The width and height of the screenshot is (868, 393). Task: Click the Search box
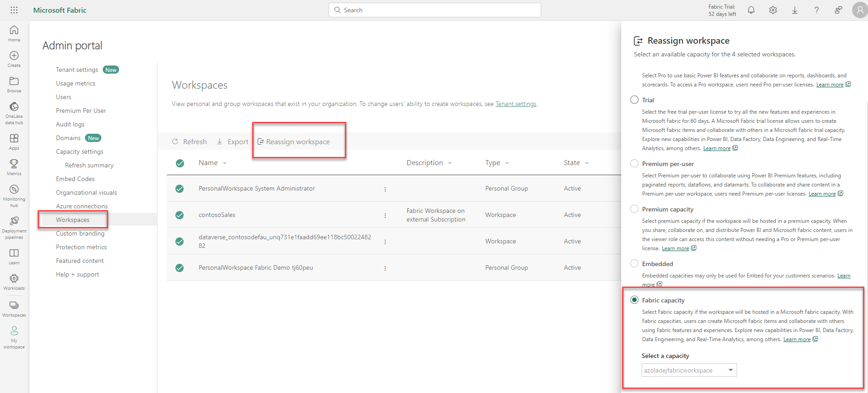click(435, 10)
